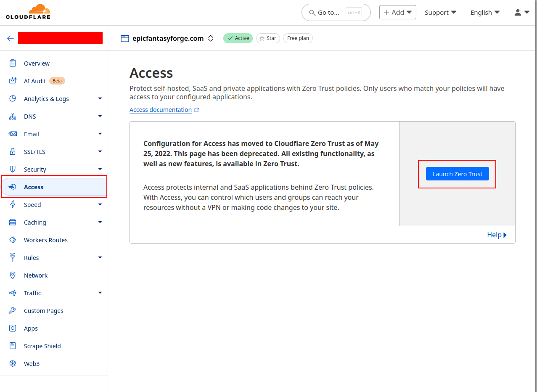Click the Active status badge
Viewport: 537px width, 392px height.
coord(238,38)
